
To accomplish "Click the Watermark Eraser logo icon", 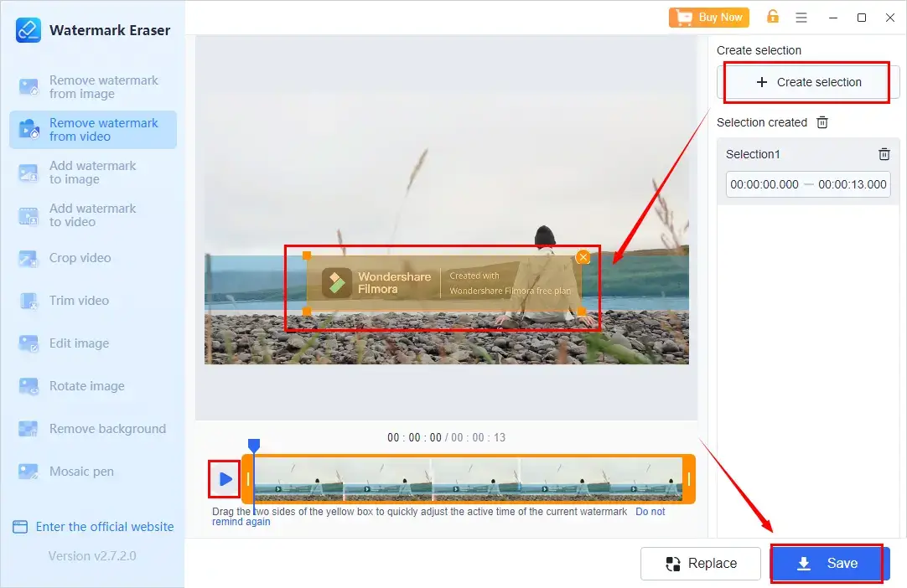I will pos(29,30).
